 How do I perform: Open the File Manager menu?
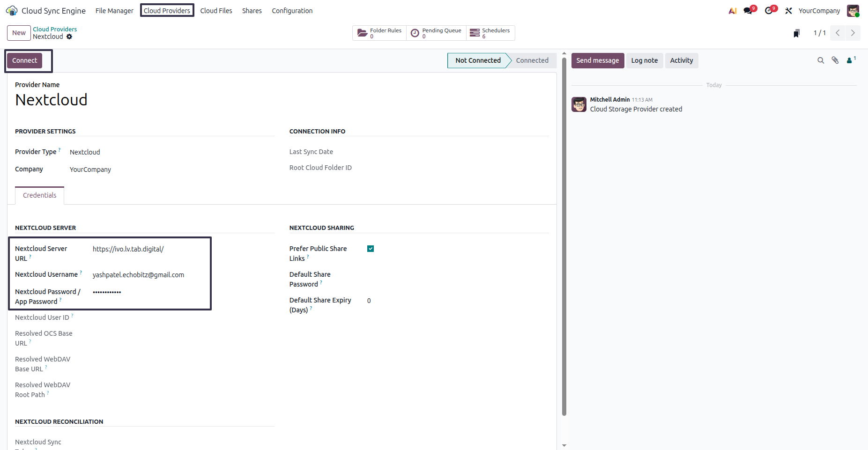[114, 11]
